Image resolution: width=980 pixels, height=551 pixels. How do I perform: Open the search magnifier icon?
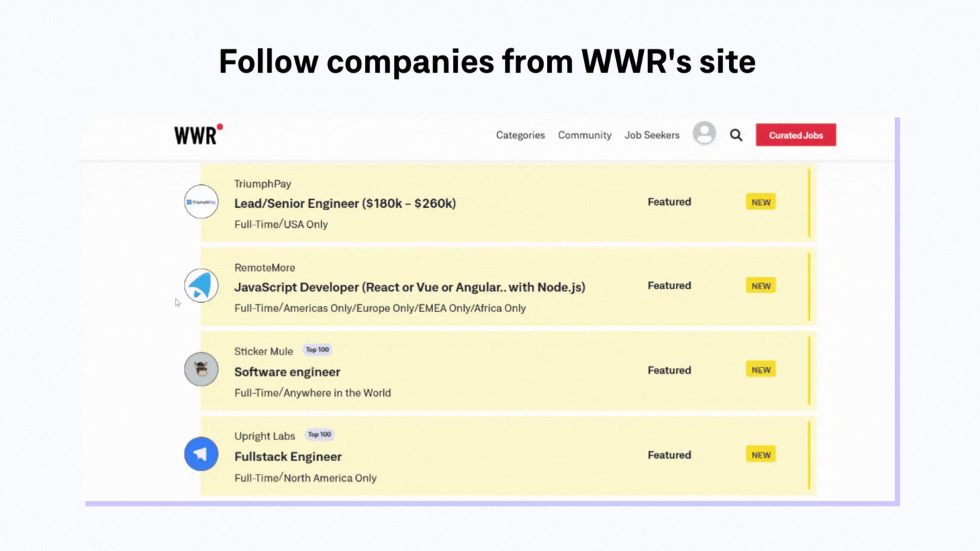736,135
